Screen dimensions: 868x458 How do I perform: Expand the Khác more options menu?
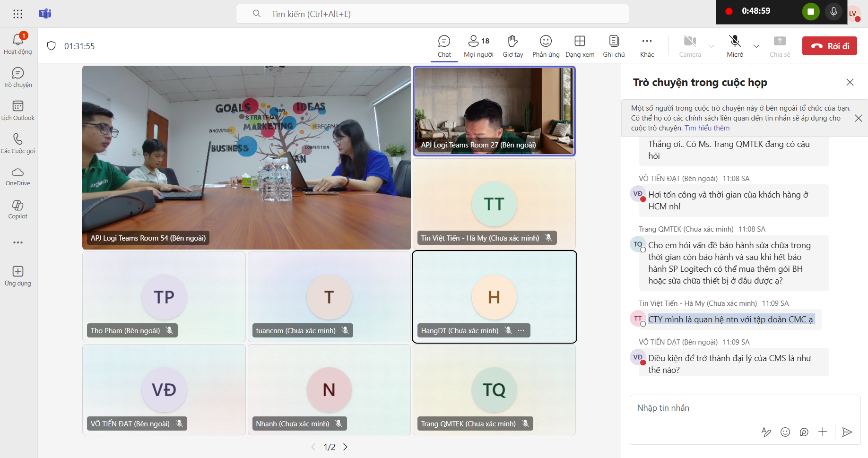point(647,46)
